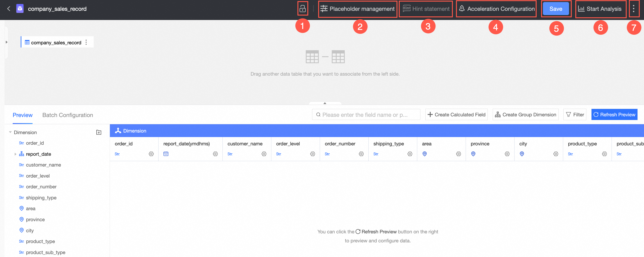Open the top-right more options menu

coord(633,9)
